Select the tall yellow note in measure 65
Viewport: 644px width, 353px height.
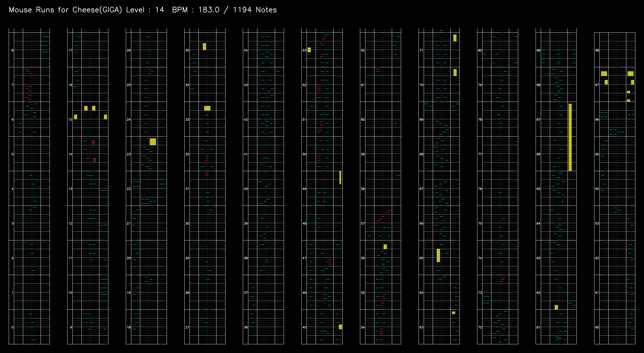point(438,255)
